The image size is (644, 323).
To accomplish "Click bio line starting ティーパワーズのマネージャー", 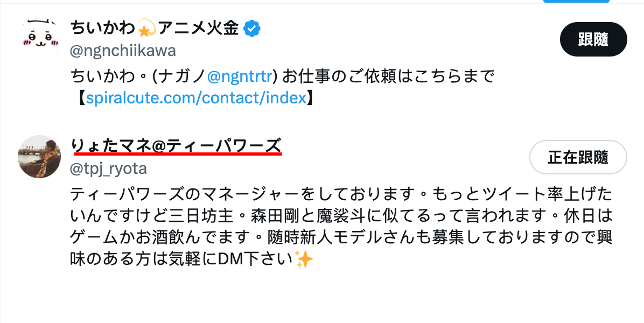I will click(341, 193).
